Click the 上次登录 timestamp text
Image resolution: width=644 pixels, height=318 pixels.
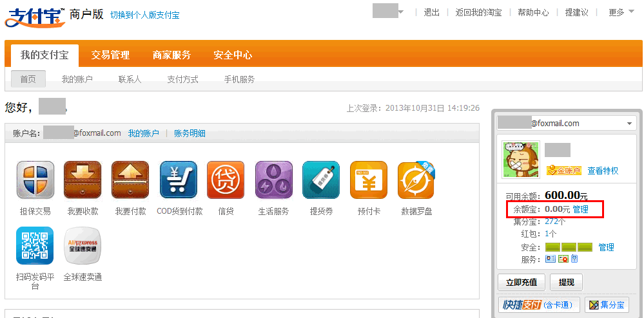pos(413,108)
